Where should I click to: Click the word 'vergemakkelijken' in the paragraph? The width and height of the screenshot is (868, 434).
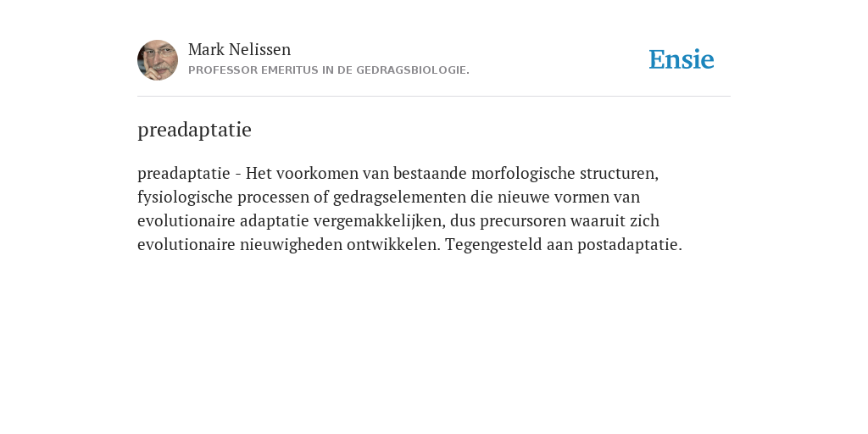pos(377,221)
